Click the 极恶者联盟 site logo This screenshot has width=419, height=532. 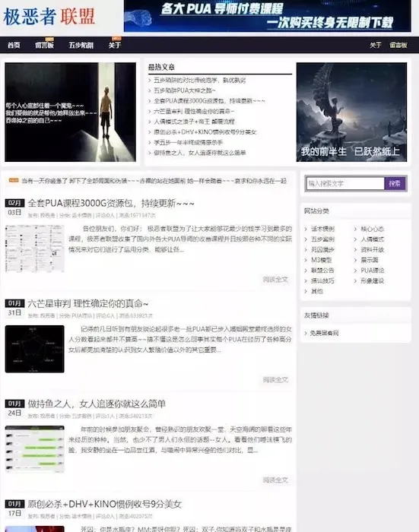pyautogui.click(x=49, y=16)
